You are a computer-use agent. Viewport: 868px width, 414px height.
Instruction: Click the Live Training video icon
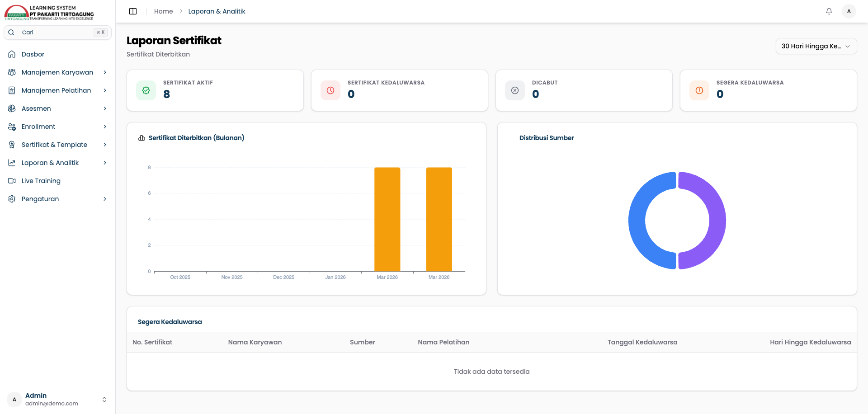[12, 181]
